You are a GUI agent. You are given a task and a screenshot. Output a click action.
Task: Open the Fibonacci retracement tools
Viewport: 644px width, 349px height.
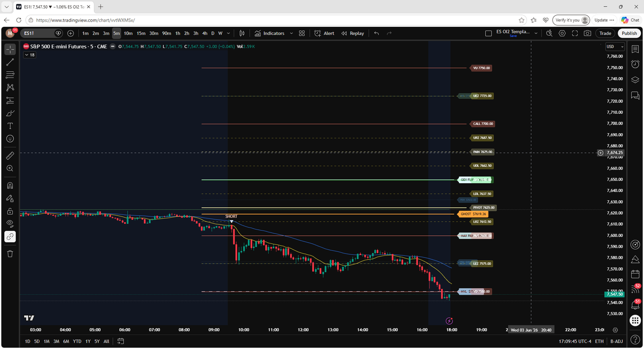pyautogui.click(x=10, y=75)
